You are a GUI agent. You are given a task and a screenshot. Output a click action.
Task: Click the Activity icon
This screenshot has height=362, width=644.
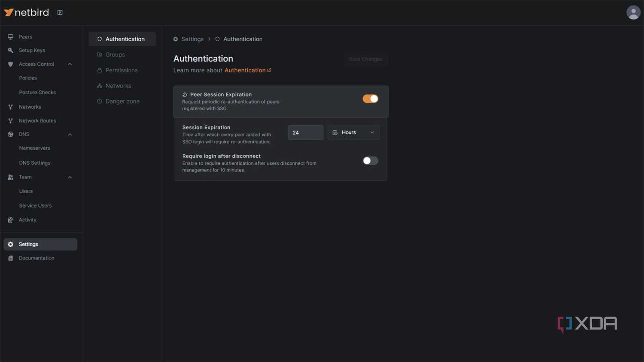coord(11,220)
